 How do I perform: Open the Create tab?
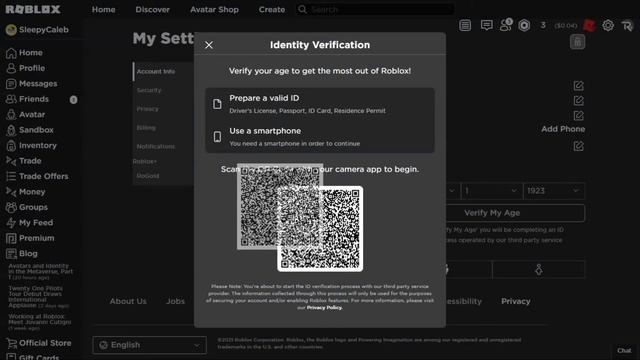pos(272,9)
